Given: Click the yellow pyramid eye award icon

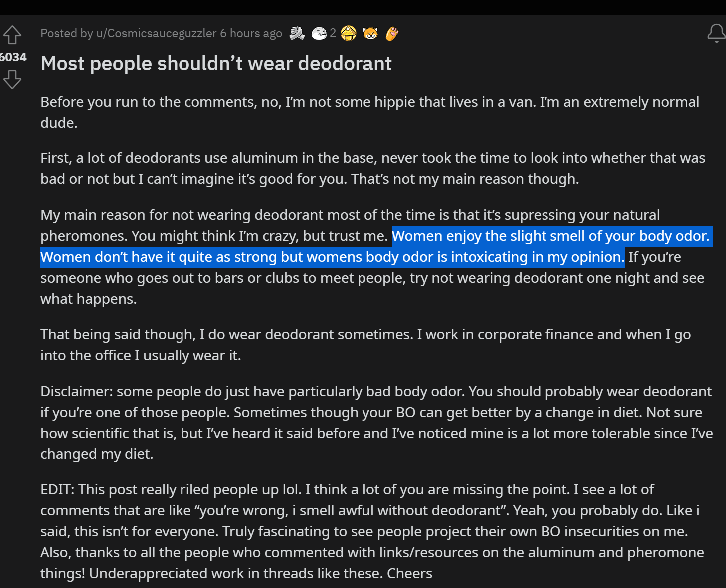Looking at the screenshot, I should click(349, 33).
